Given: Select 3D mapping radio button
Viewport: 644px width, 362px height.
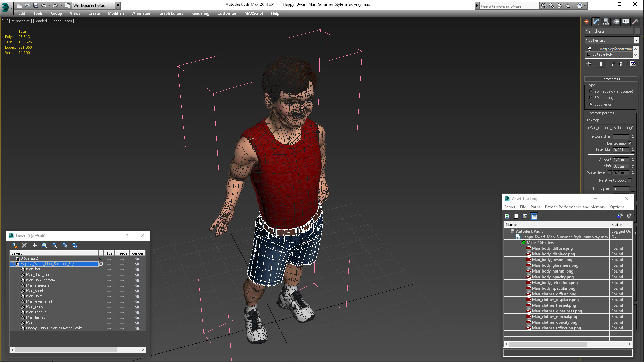Looking at the screenshot, I should (x=591, y=98).
